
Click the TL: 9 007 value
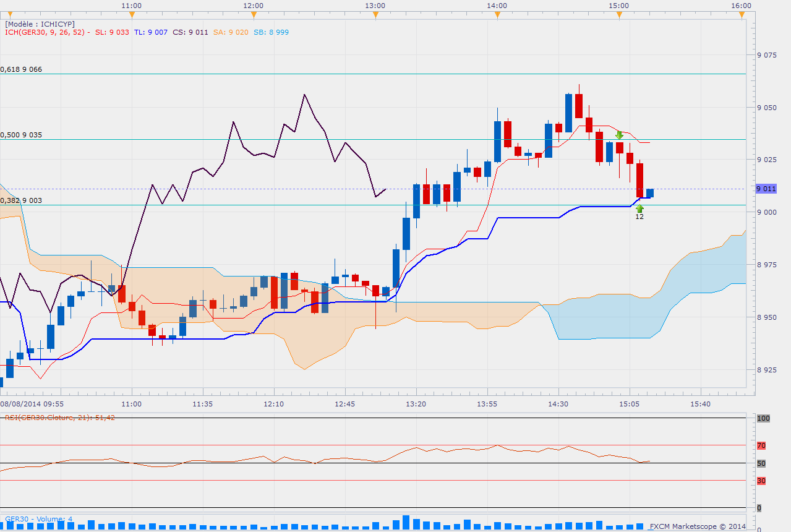click(151, 32)
